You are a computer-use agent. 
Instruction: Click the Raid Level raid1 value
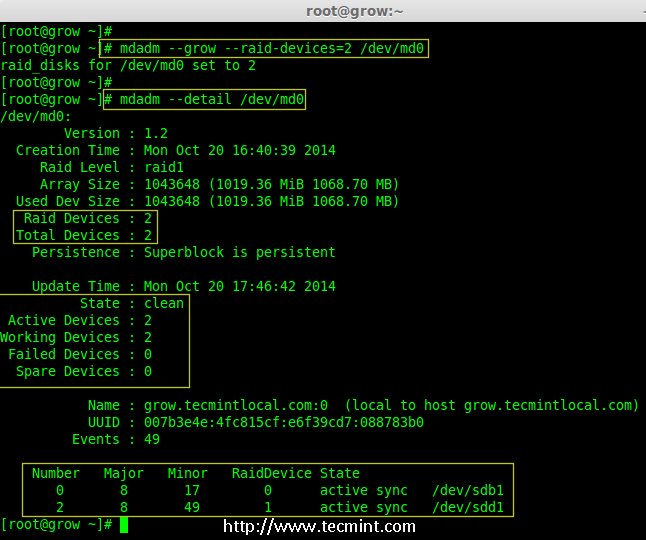pos(164,167)
